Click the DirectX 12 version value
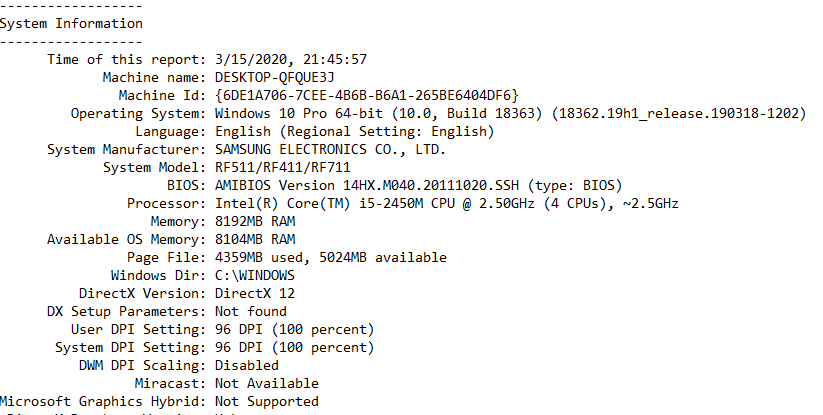 (x=255, y=293)
